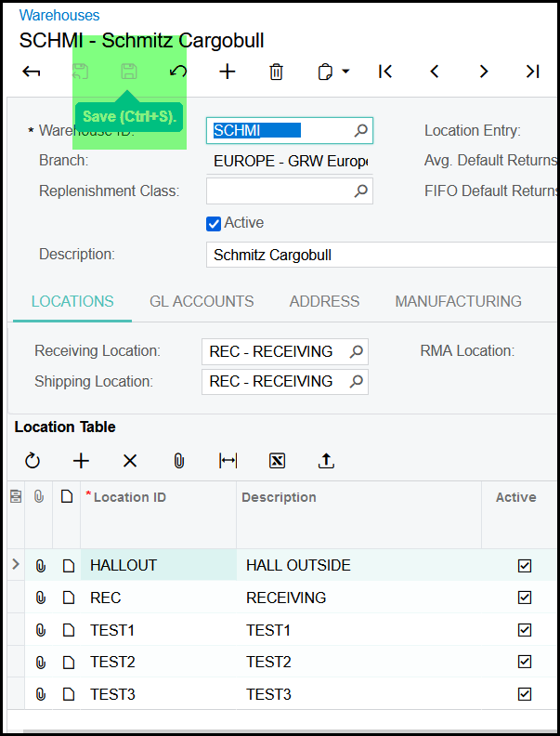This screenshot has height=736, width=560.
Task: Uncheck the Active warehouse checkbox
Action: tap(214, 223)
